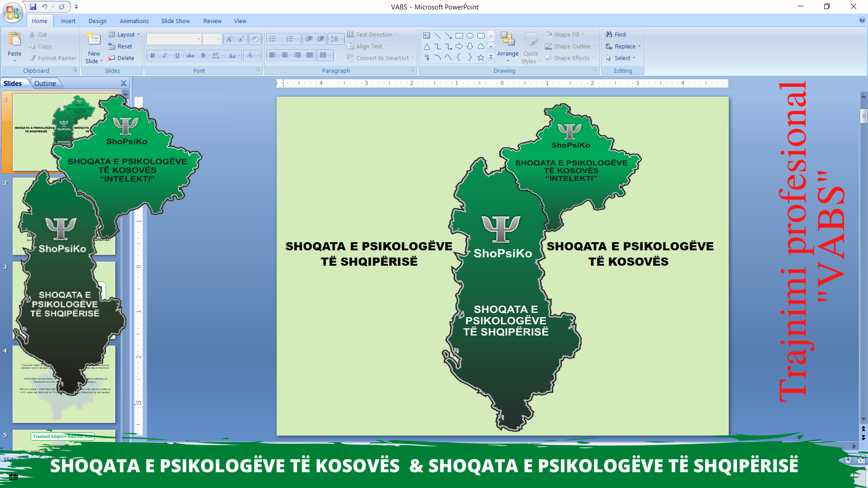868x488 pixels.
Task: Select the TË KOSOVËS title text on slide
Action: (x=628, y=262)
